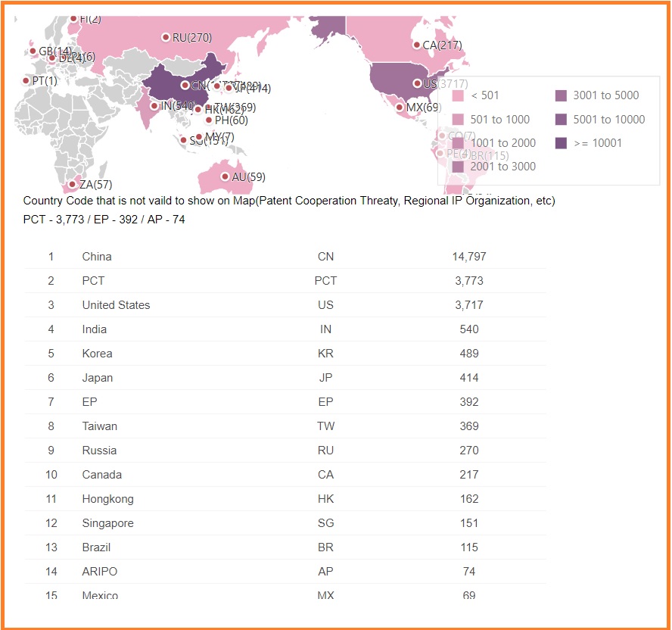This screenshot has height=630, width=672.
Task: Select the '1001 to 2000' legend swatch
Action: 458,143
